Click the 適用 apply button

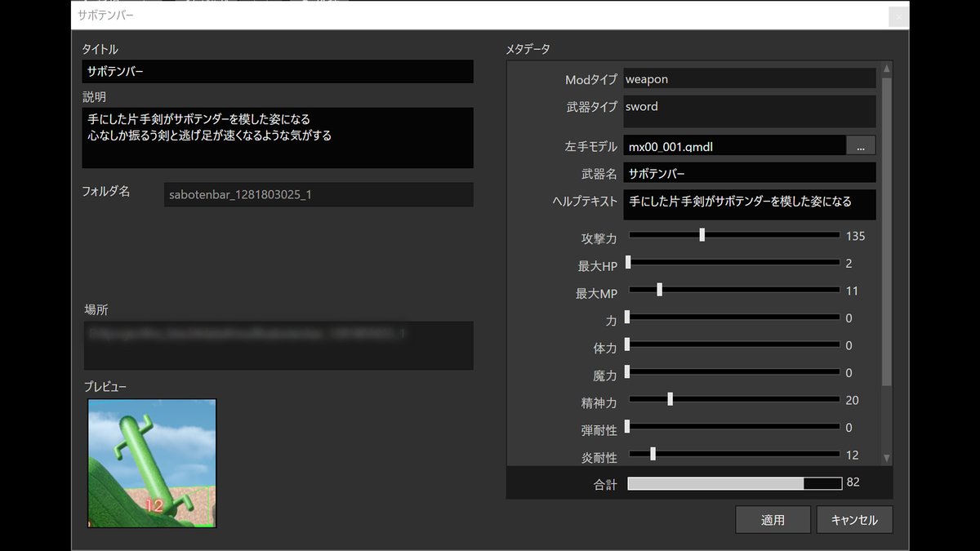[773, 520]
